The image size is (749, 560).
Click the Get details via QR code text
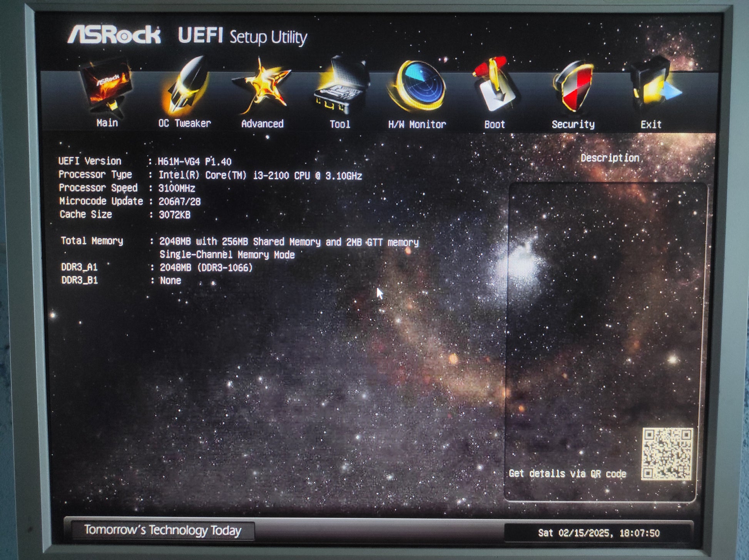[x=567, y=473]
